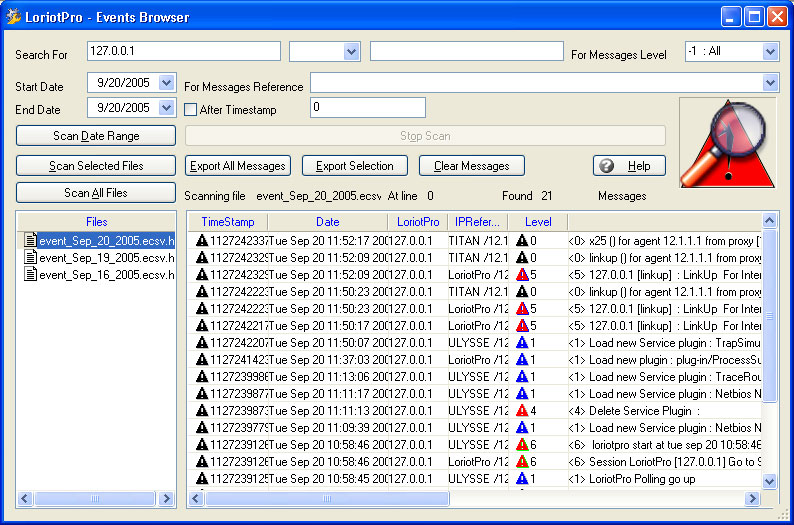The height and width of the screenshot is (525, 794).
Task: Click Files panel scrollbar right arrow
Action: pos(166,498)
